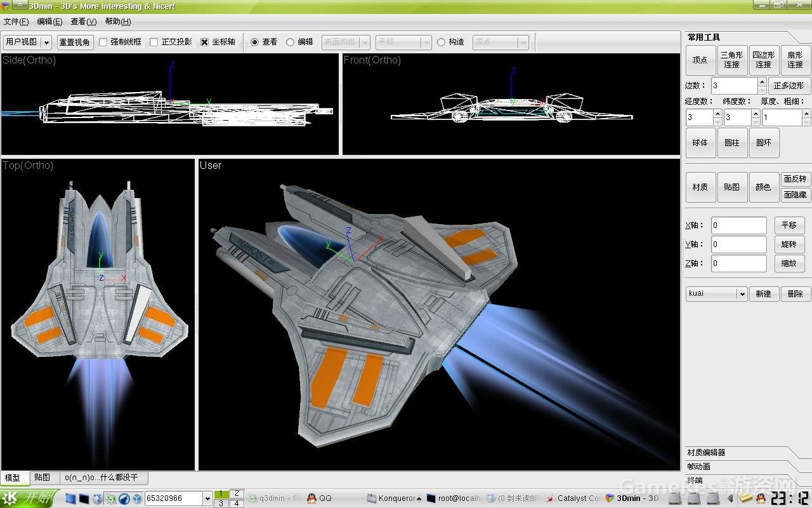Create a 圆柱 cylinder primitive

[x=732, y=142]
